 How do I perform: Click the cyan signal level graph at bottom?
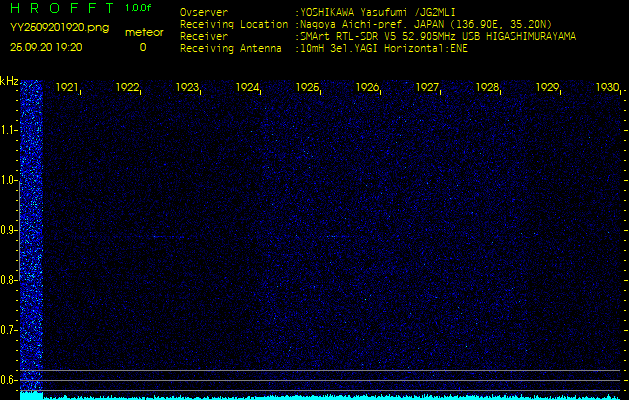tap(320, 396)
